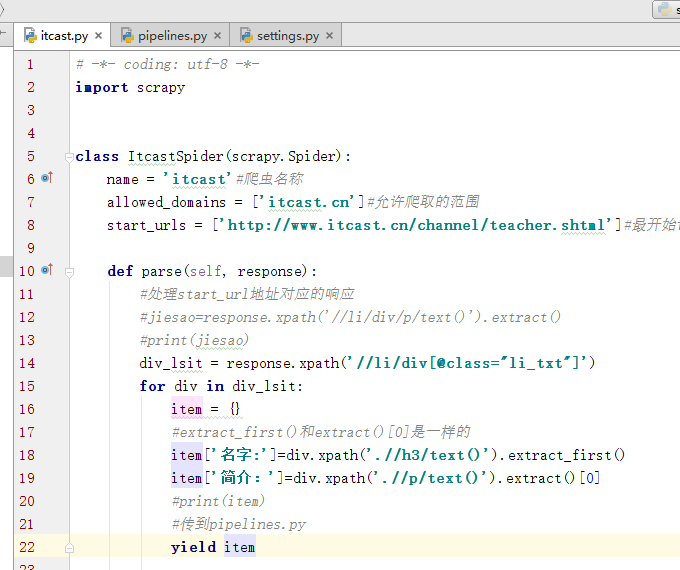
Task: Close the settings.py tab
Action: 330,36
